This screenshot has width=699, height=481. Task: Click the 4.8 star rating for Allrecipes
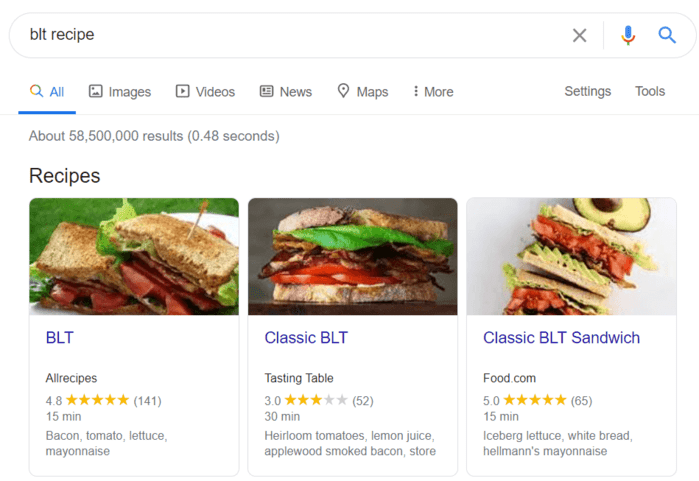97,400
